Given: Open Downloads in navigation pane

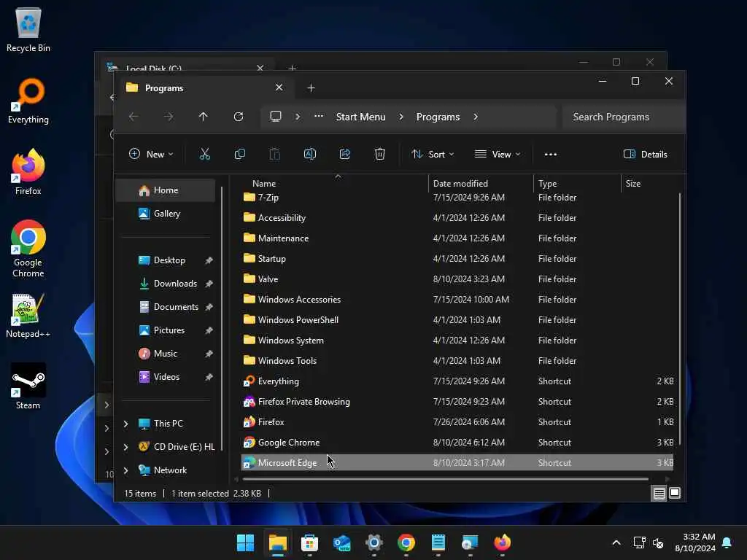Looking at the screenshot, I should tap(175, 284).
